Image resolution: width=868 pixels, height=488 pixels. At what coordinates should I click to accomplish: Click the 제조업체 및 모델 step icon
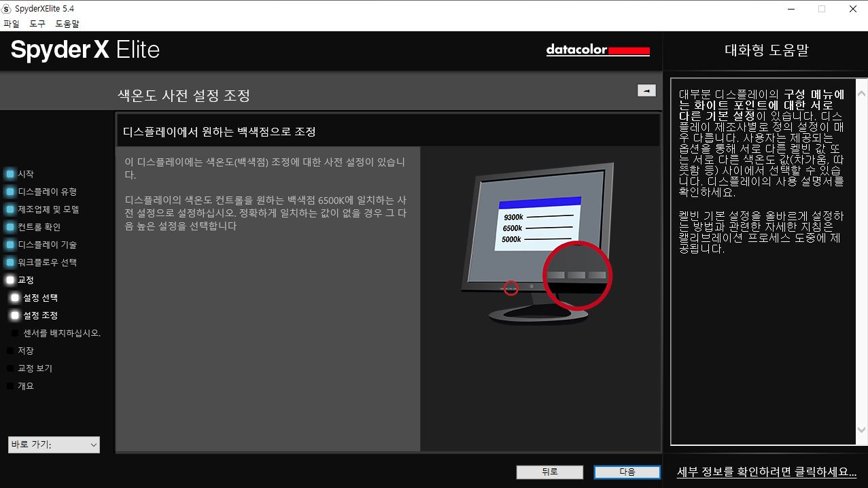click(x=10, y=209)
